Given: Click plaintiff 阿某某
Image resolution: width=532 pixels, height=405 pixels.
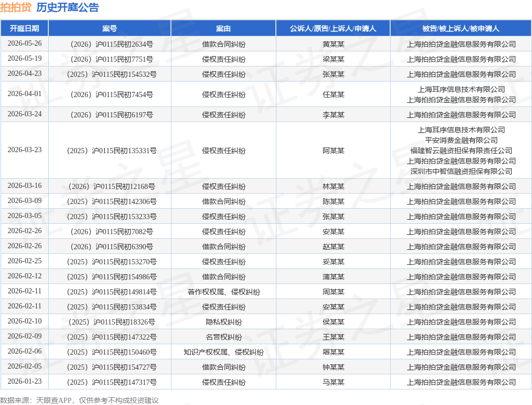Looking at the screenshot, I should coord(333,151).
